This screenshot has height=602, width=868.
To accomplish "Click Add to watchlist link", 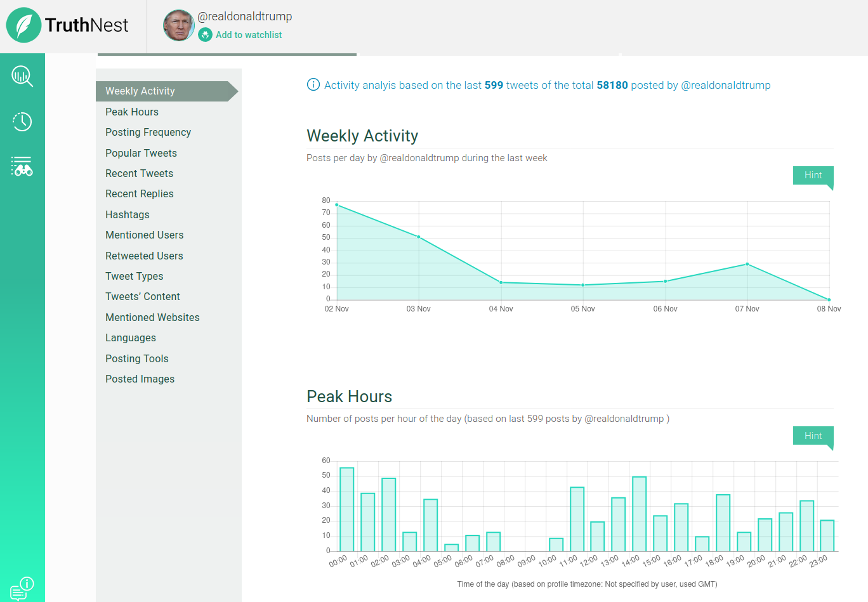I will tap(249, 35).
